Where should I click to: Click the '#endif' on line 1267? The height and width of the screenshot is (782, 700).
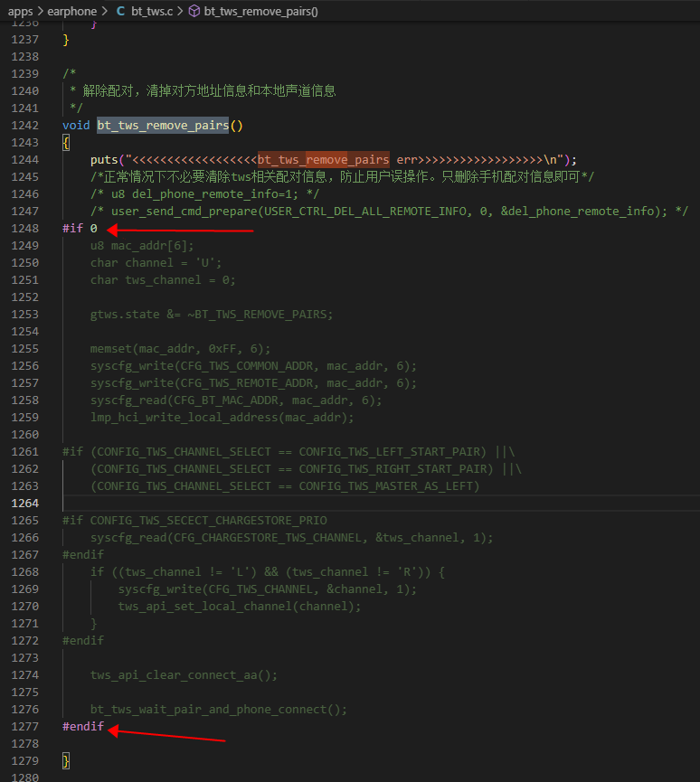click(x=83, y=555)
